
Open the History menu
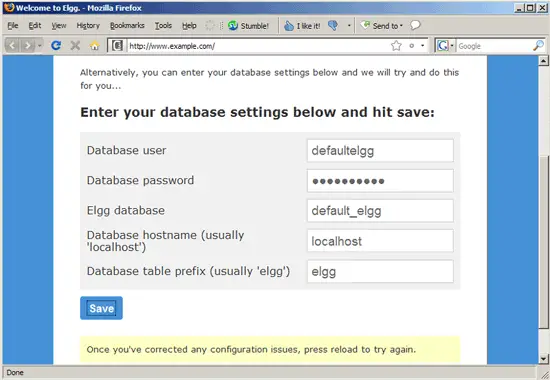(88, 26)
